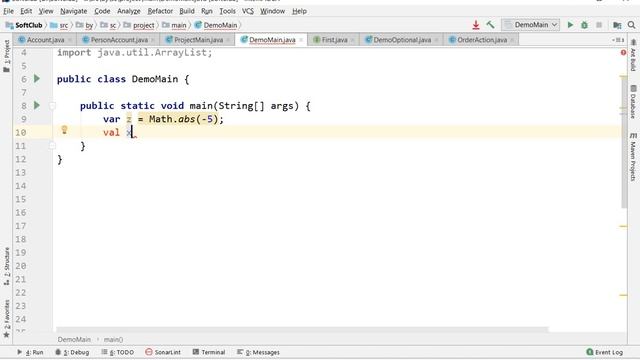Switch to the DemoOptional.java tab

click(402, 40)
